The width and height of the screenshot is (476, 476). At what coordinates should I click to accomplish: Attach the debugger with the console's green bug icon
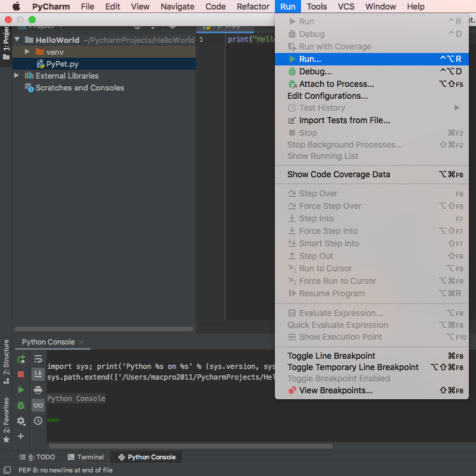click(x=21, y=405)
